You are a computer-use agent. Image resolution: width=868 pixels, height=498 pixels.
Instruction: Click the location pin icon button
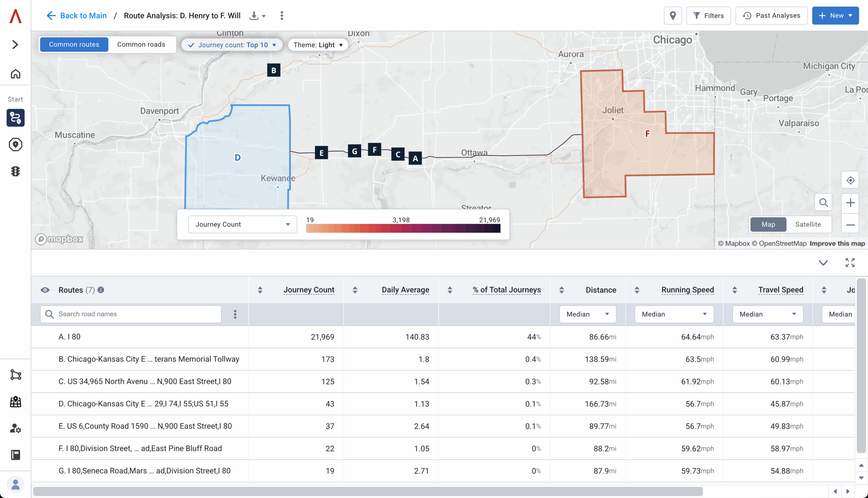pyautogui.click(x=672, y=16)
